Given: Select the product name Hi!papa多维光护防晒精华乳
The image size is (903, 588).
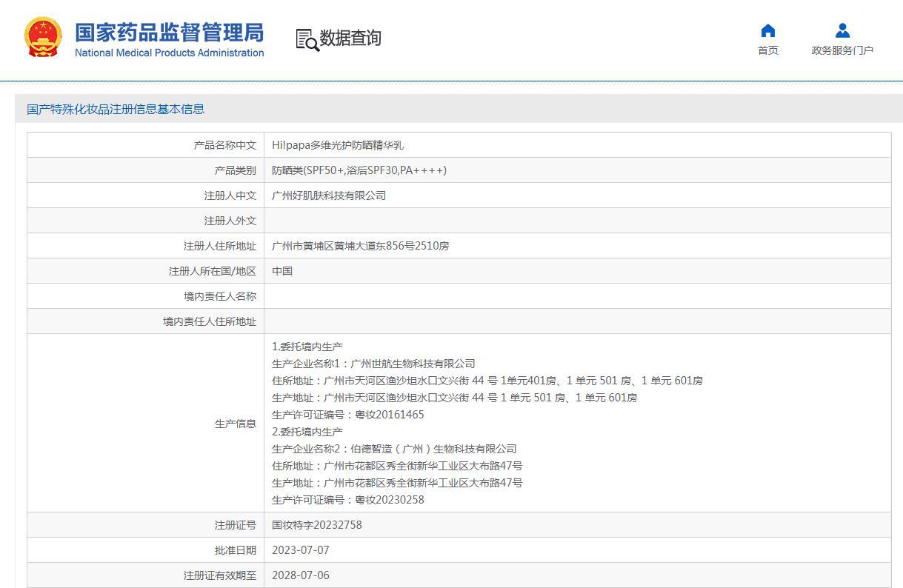Looking at the screenshot, I should 338,145.
